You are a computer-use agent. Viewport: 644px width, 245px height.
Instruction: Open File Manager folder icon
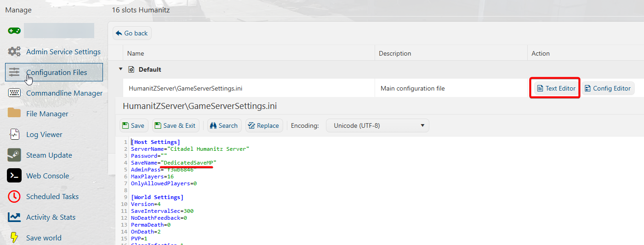point(14,113)
